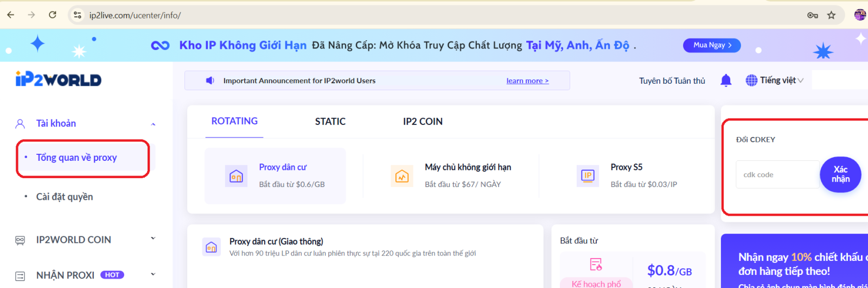Click the announcement speaker icon
This screenshot has height=288, width=868.
coord(210,80)
